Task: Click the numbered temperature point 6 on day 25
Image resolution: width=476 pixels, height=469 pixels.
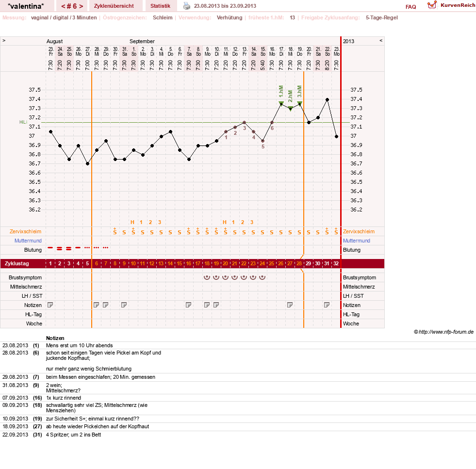Action: [x=272, y=123]
